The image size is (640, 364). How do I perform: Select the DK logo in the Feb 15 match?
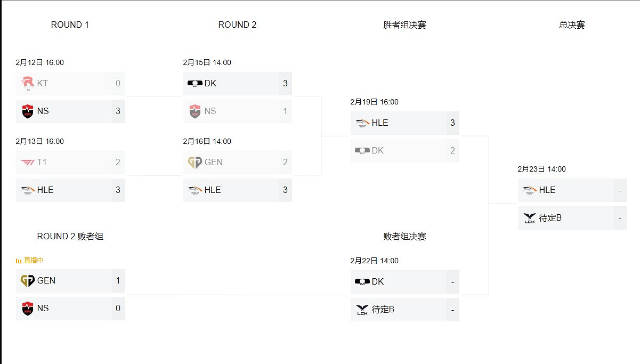pyautogui.click(x=195, y=84)
